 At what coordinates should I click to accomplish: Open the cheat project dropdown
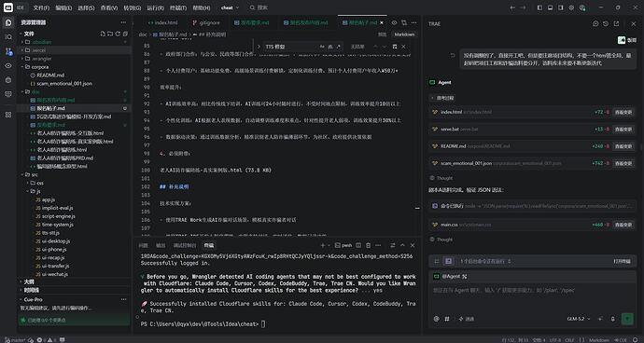[230, 7]
